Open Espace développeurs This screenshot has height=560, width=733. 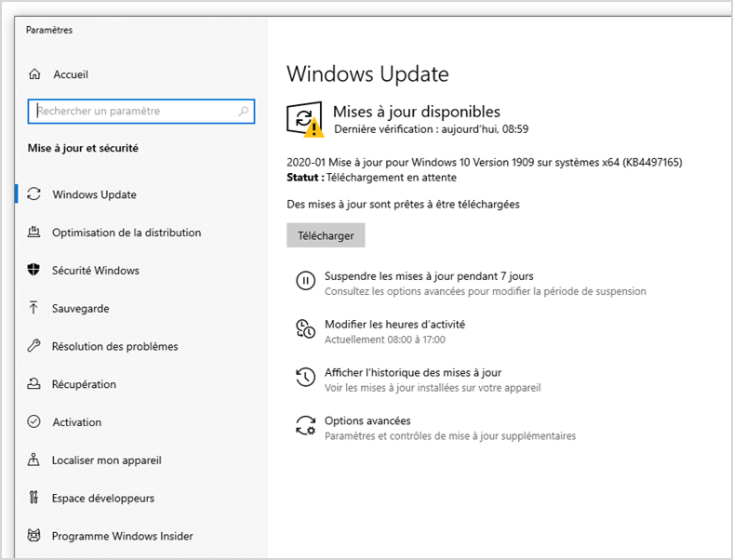(x=103, y=499)
